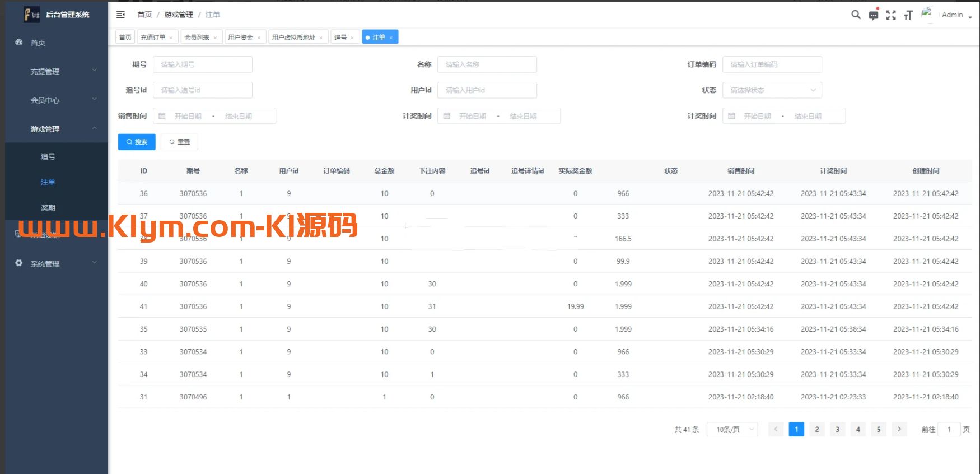This screenshot has width=980, height=474.
Task: Collapse the sidebar with hamburger icon
Action: click(120, 15)
